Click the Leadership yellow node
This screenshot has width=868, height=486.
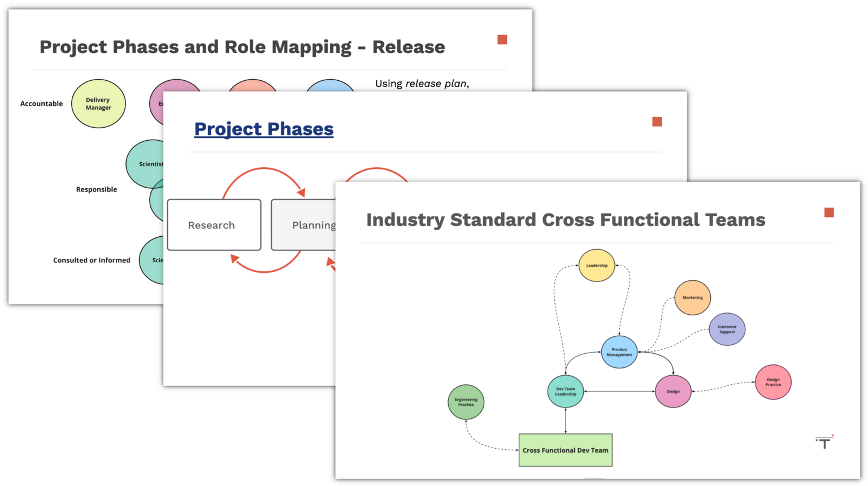click(597, 265)
